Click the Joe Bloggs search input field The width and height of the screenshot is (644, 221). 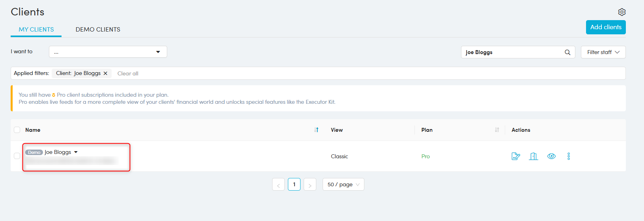pos(512,52)
